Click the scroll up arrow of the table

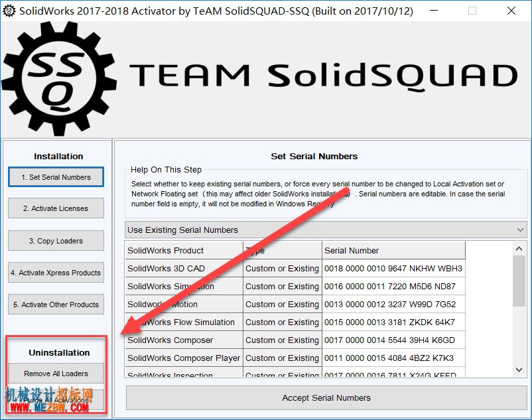(519, 249)
